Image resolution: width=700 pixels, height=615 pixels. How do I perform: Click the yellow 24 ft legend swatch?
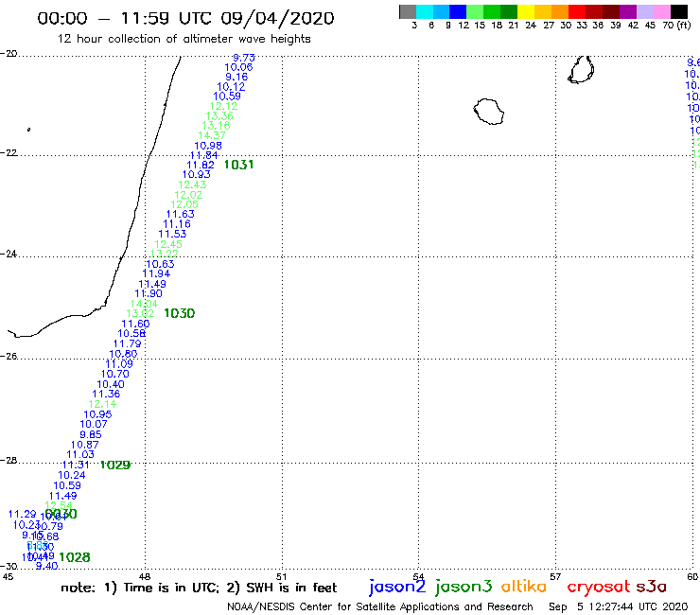click(x=526, y=11)
